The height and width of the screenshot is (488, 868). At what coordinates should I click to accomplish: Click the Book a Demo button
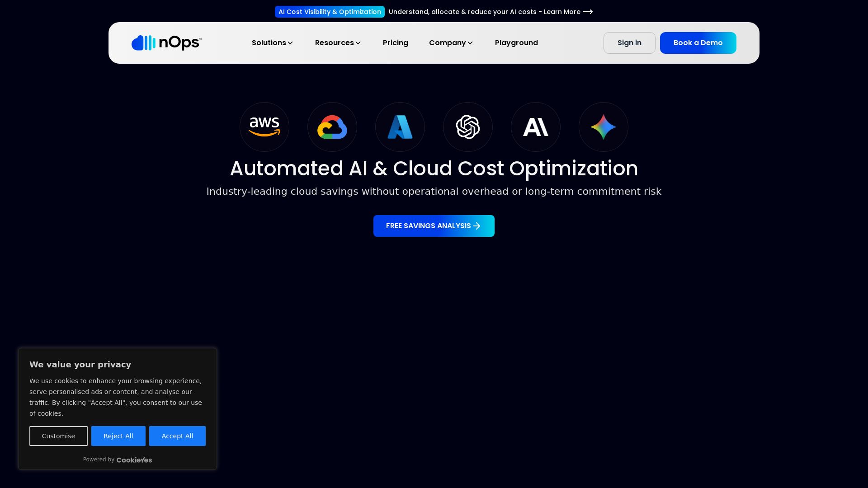[698, 43]
